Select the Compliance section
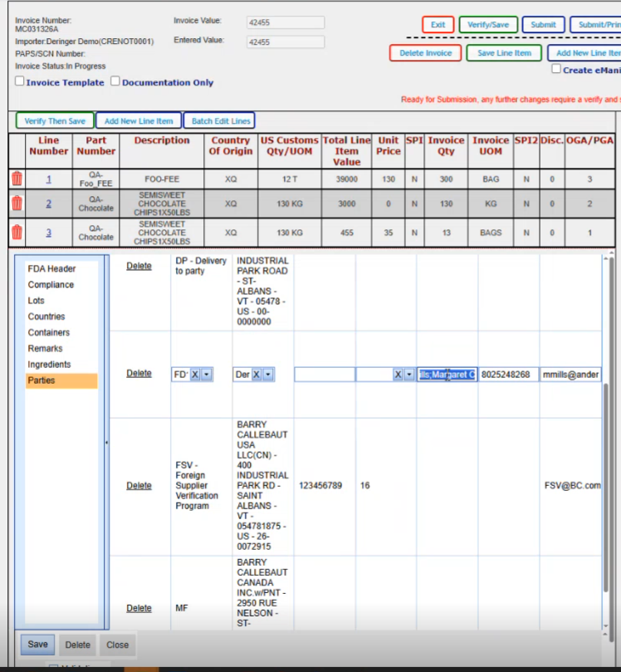This screenshot has width=621, height=672. click(51, 285)
